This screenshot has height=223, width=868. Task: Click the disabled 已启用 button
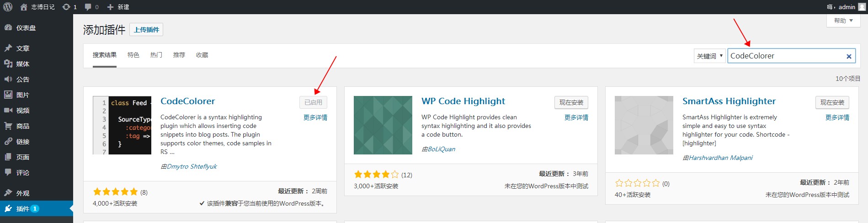(314, 102)
